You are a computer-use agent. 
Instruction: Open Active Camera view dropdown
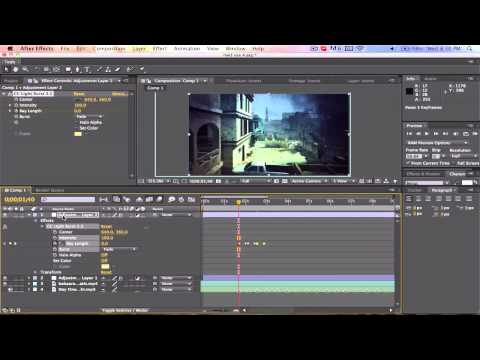(309, 181)
